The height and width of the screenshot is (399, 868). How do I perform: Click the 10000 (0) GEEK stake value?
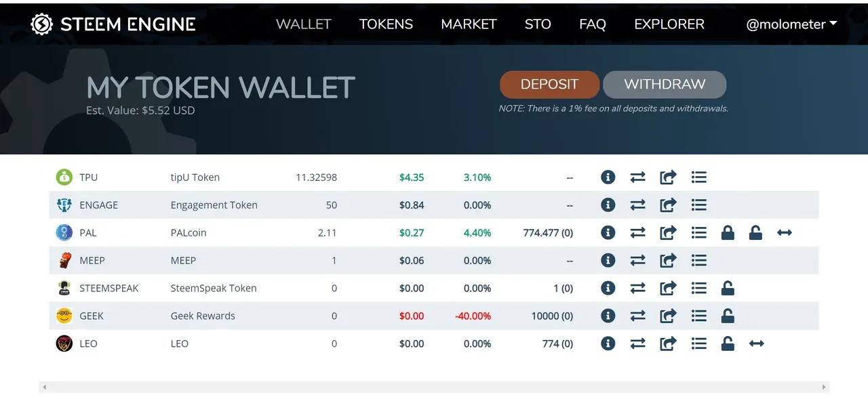pos(552,316)
